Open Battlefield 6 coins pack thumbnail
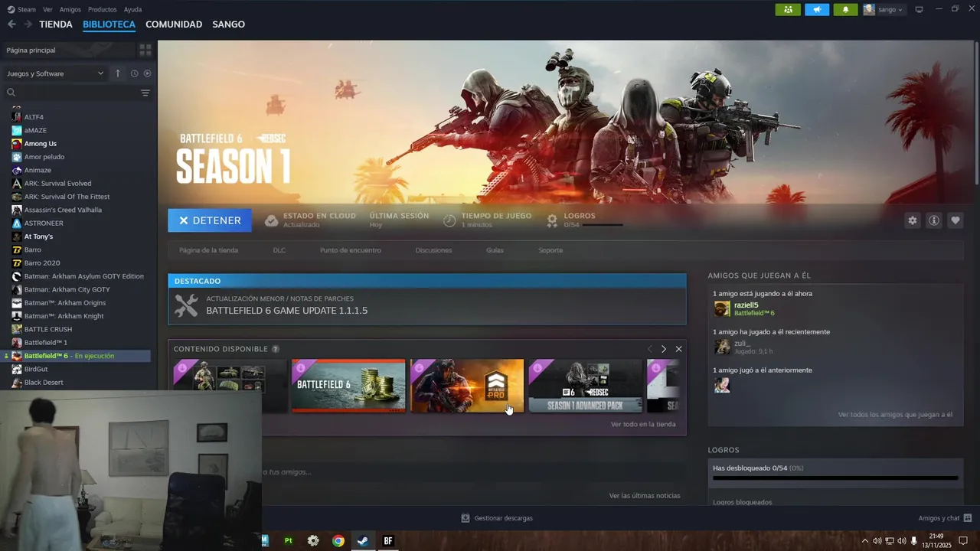 tap(348, 386)
